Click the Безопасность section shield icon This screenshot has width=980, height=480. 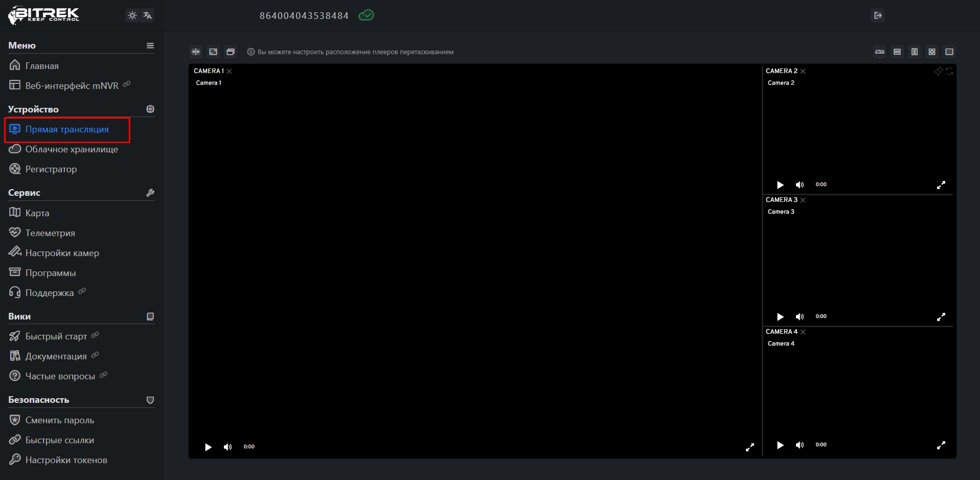click(x=150, y=400)
